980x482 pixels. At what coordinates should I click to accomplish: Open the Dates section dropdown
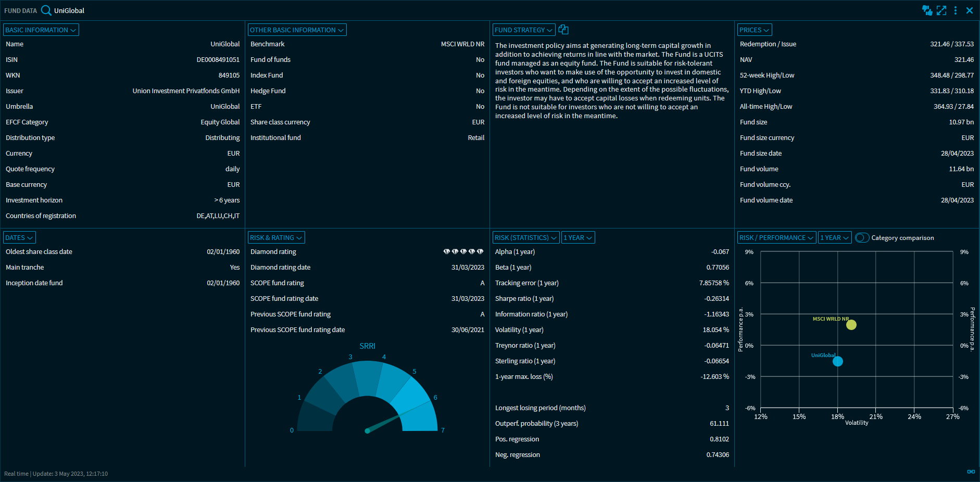click(x=19, y=238)
